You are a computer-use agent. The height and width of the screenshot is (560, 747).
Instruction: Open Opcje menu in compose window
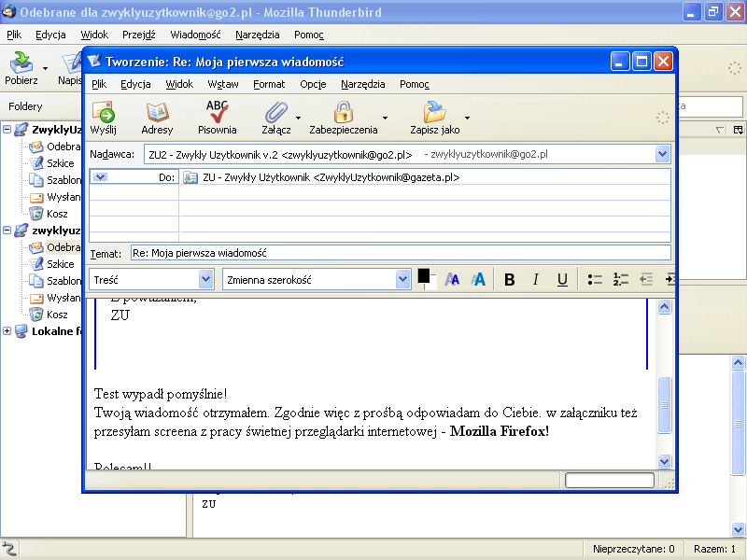click(313, 84)
